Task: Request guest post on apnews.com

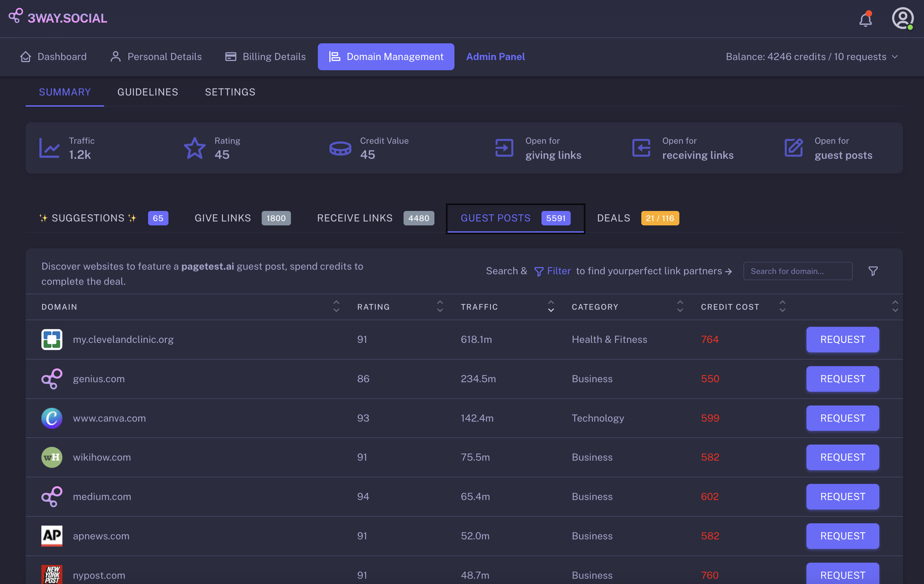Action: pyautogui.click(x=842, y=536)
